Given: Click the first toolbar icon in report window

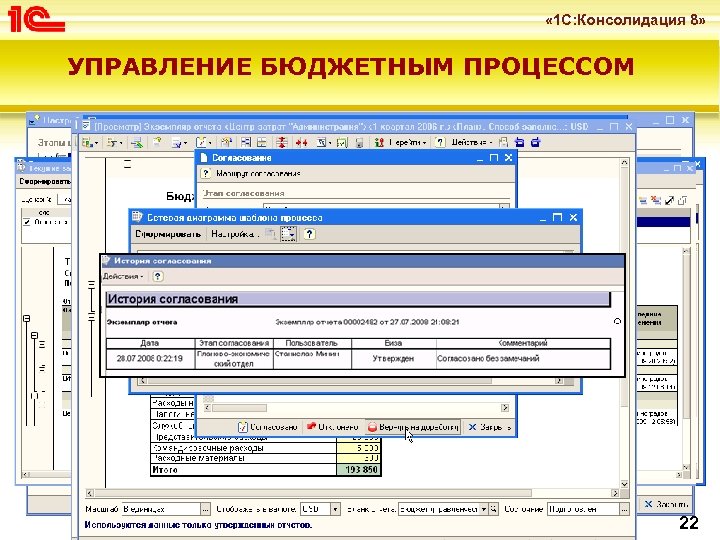Looking at the screenshot, I should click(88, 143).
